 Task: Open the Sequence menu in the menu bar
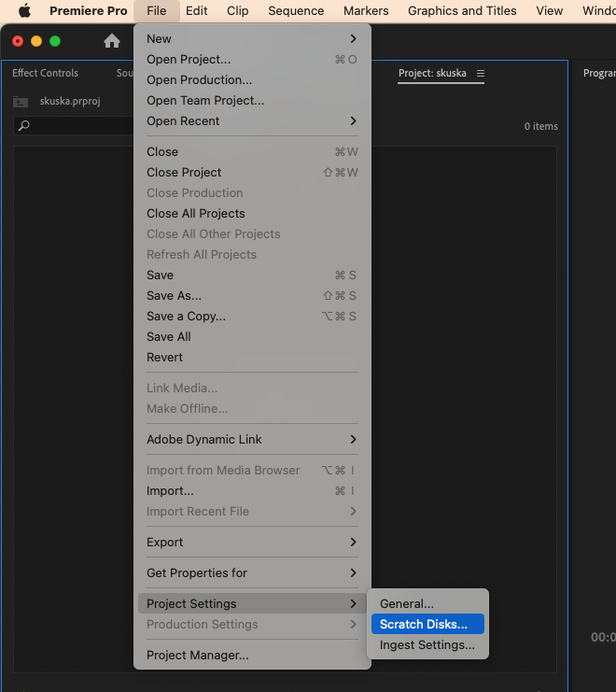click(296, 11)
